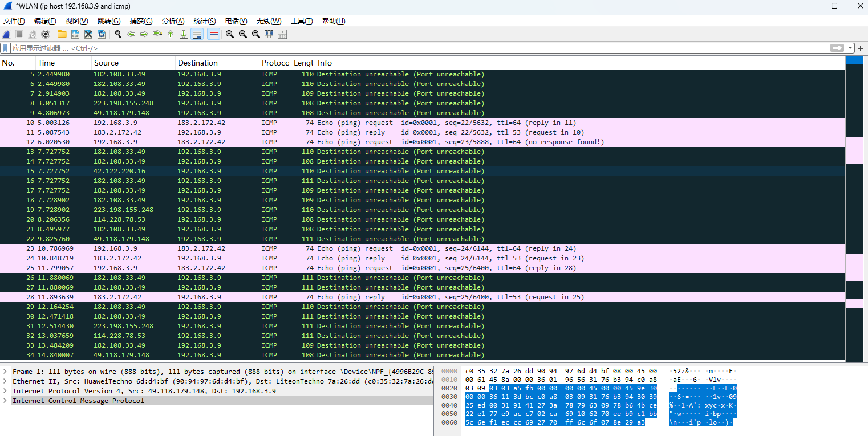868x436 pixels.
Task: Jump to the first packet
Action: click(x=171, y=34)
